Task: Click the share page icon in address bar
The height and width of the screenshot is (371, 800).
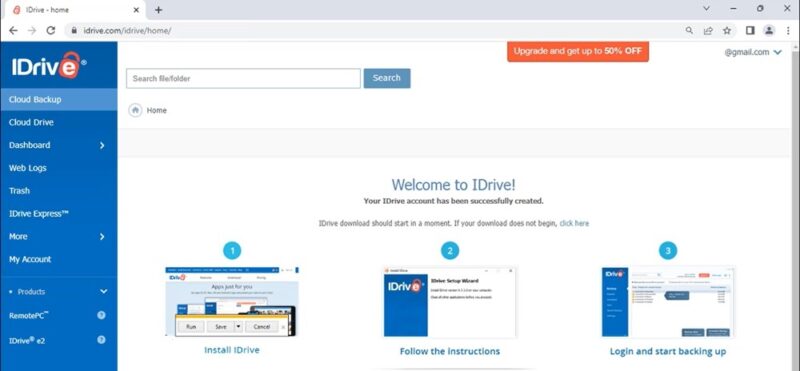Action: point(708,31)
